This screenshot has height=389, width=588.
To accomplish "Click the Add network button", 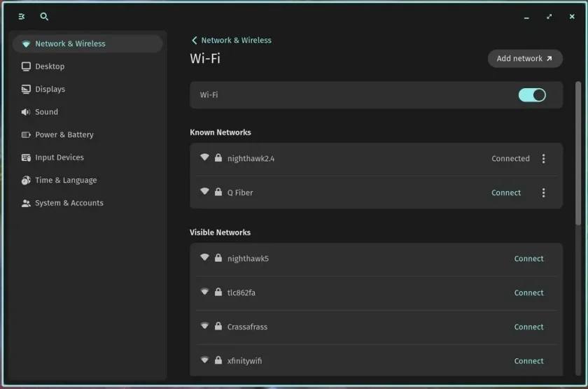I will pos(525,59).
